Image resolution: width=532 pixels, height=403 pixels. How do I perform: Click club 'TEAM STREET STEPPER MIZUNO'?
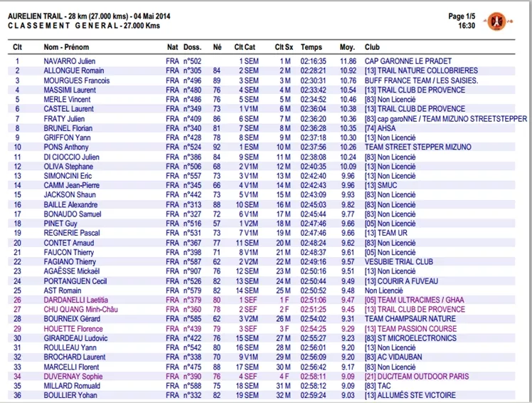pyautogui.click(x=418, y=147)
